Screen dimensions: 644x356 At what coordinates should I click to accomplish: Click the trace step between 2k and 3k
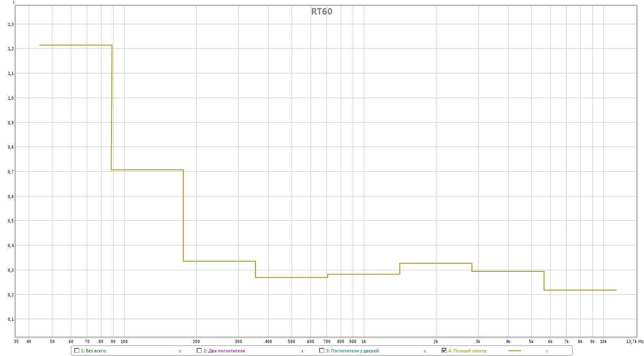[x=436, y=263]
